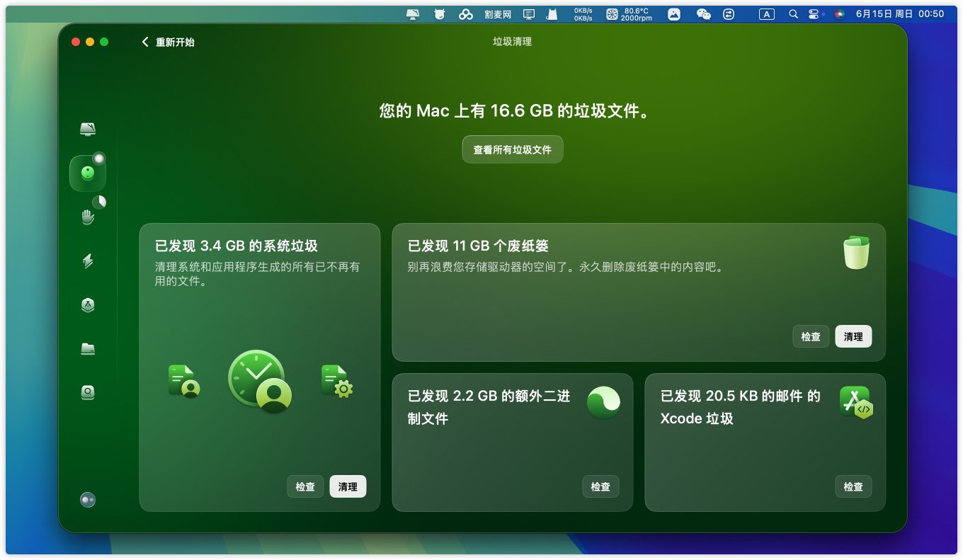This screenshot has width=963, height=560.
Task: Open the Performance lightning bolt icon
Action: [88, 261]
